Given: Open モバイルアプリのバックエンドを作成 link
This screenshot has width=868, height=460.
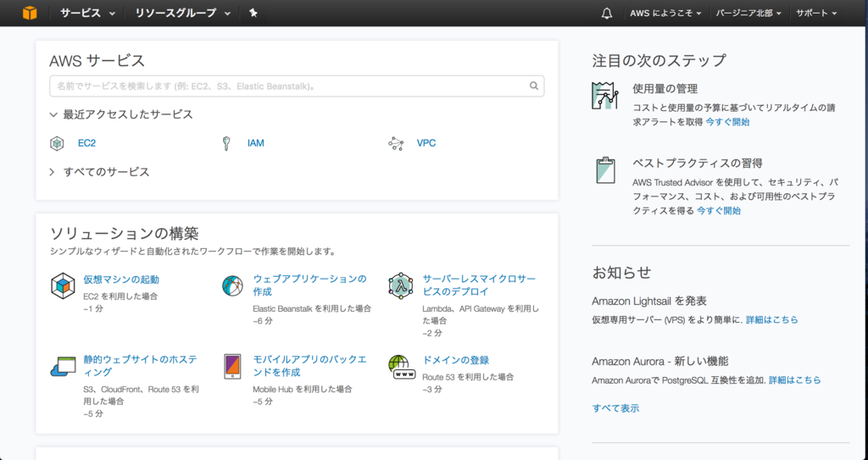Looking at the screenshot, I should [x=309, y=366].
